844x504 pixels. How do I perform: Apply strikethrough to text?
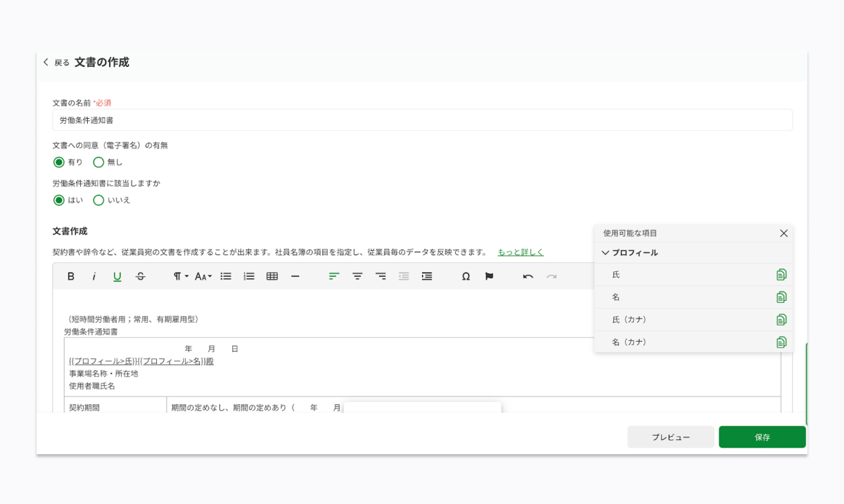(x=140, y=276)
